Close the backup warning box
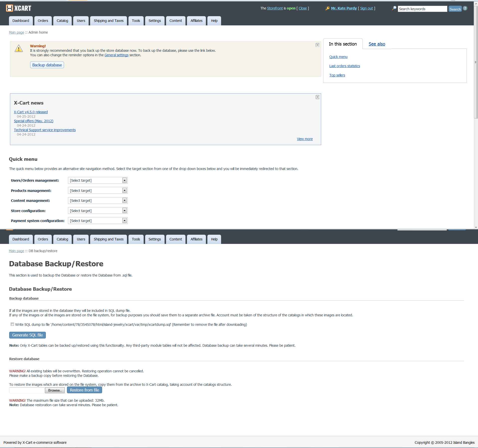 (317, 45)
